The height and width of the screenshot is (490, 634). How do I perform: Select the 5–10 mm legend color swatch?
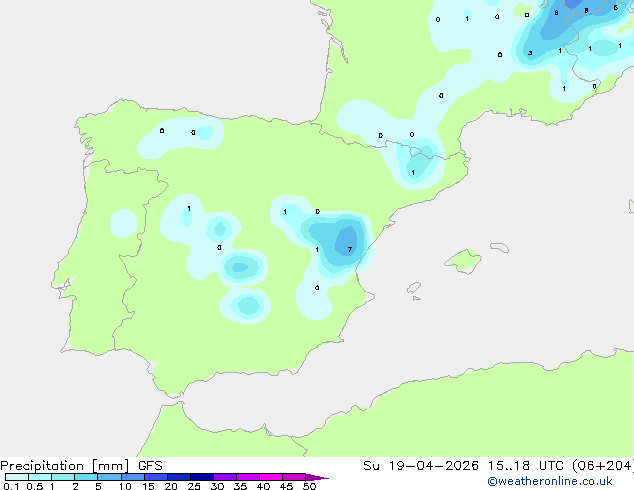(109, 477)
